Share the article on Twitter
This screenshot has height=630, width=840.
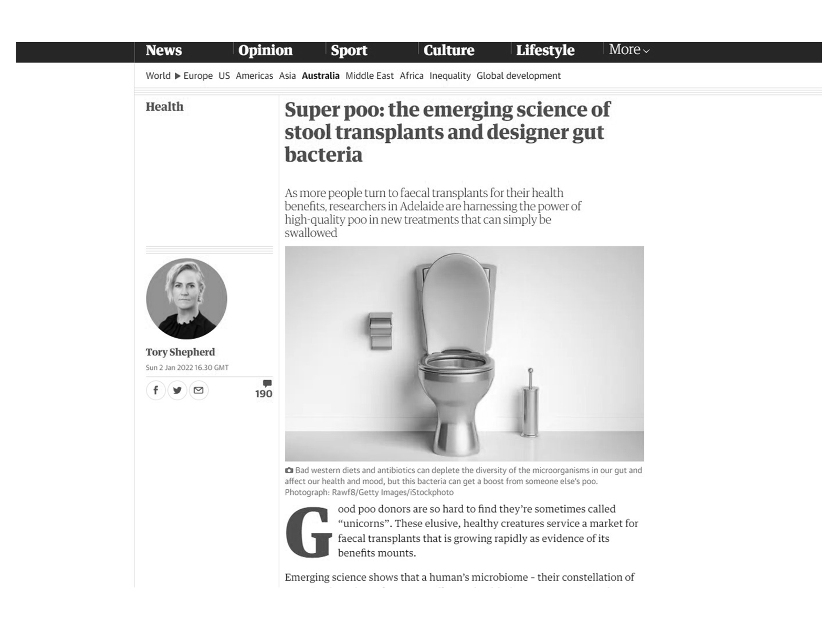click(177, 390)
